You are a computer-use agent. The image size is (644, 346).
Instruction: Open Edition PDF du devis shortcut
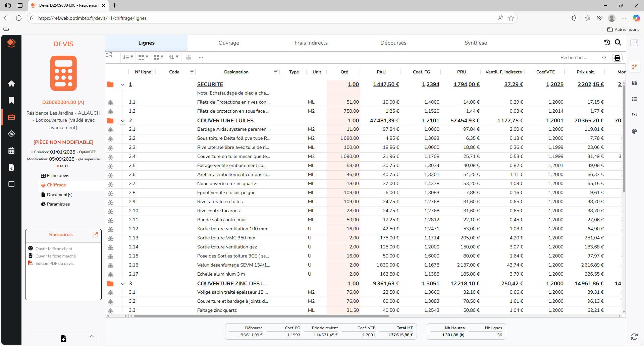tap(55, 264)
